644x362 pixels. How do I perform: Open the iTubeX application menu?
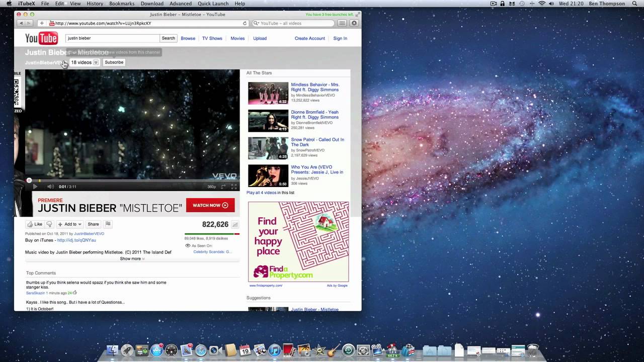click(27, 4)
